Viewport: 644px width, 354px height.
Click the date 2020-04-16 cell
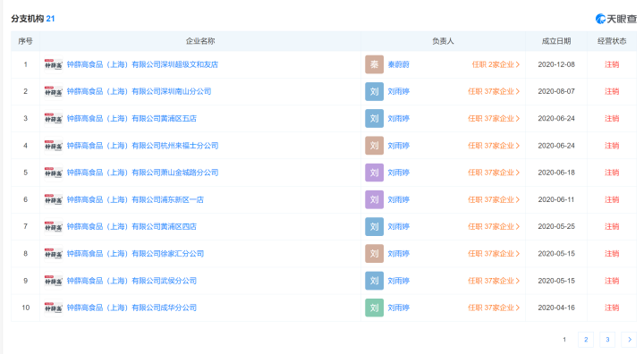(x=556, y=308)
